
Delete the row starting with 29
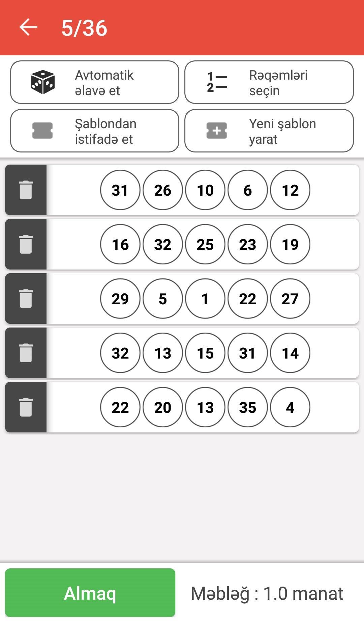pos(26,299)
